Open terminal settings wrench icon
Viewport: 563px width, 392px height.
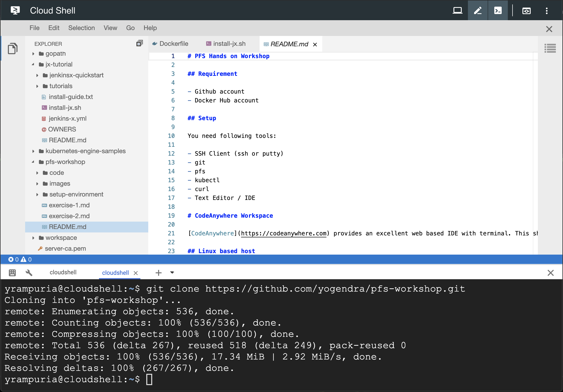click(29, 273)
